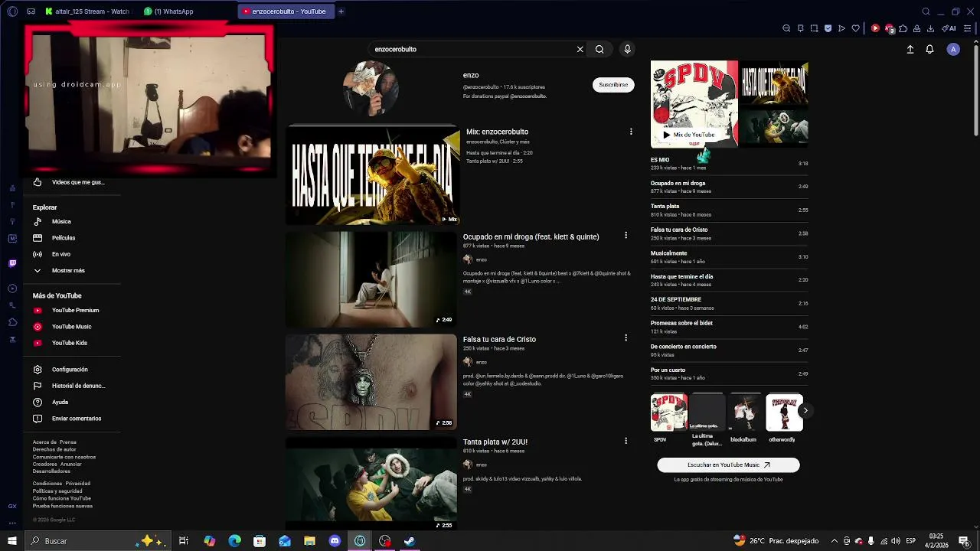Image resolution: width=980 pixels, height=551 pixels.
Task: Click the Windows taskbar Buscar search box
Action: [x=100, y=541]
